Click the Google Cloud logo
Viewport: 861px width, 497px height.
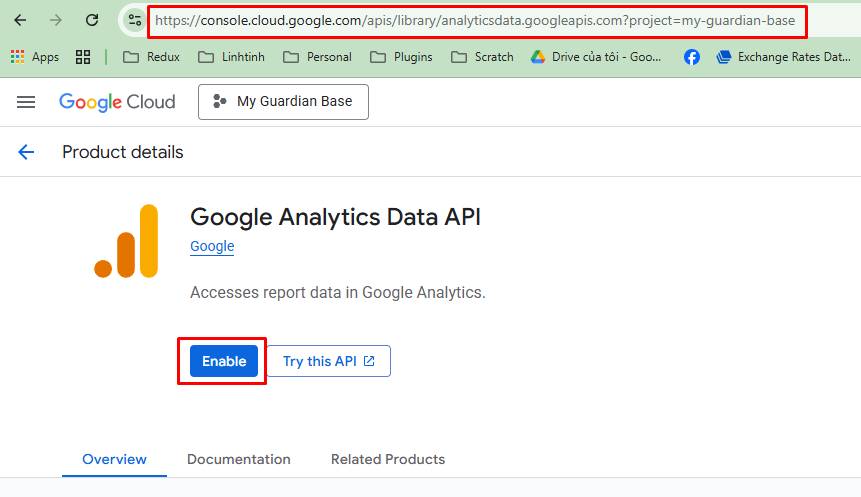(x=117, y=102)
